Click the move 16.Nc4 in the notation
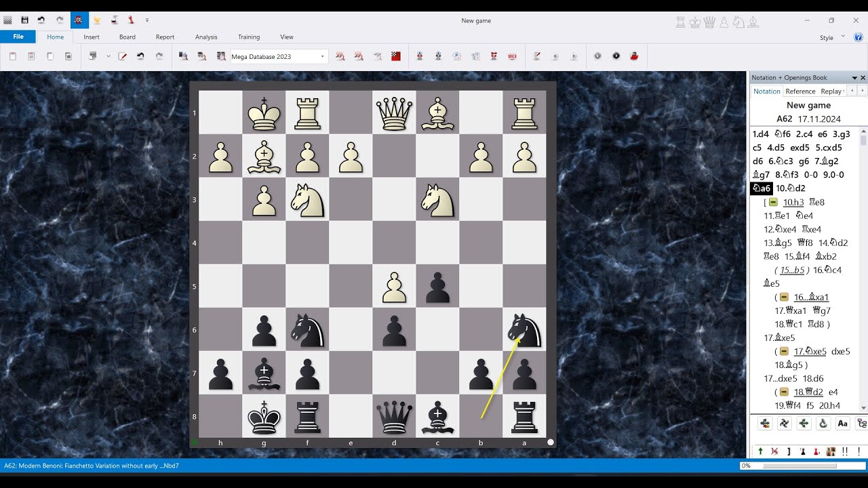The width and height of the screenshot is (868, 488). pos(827,270)
